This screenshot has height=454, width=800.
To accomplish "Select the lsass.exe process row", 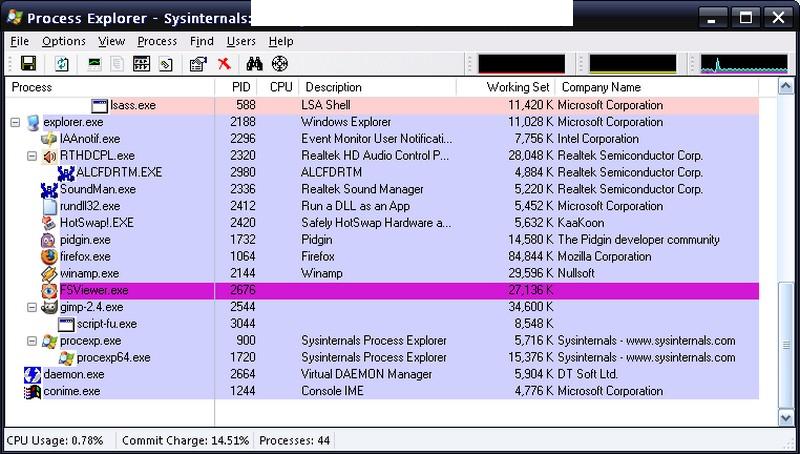I will 382,106.
